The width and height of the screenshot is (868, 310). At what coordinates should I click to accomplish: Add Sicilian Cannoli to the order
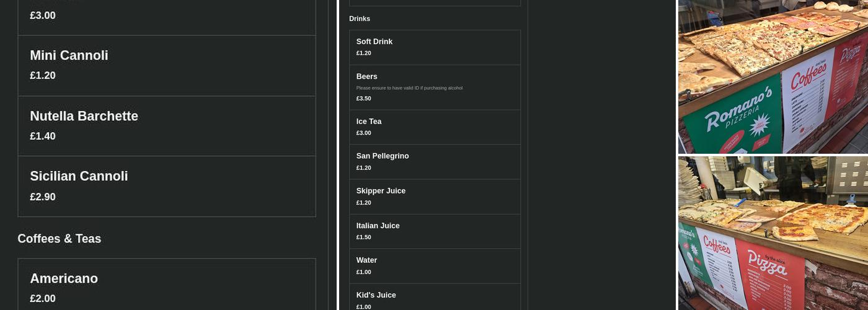tap(166, 186)
